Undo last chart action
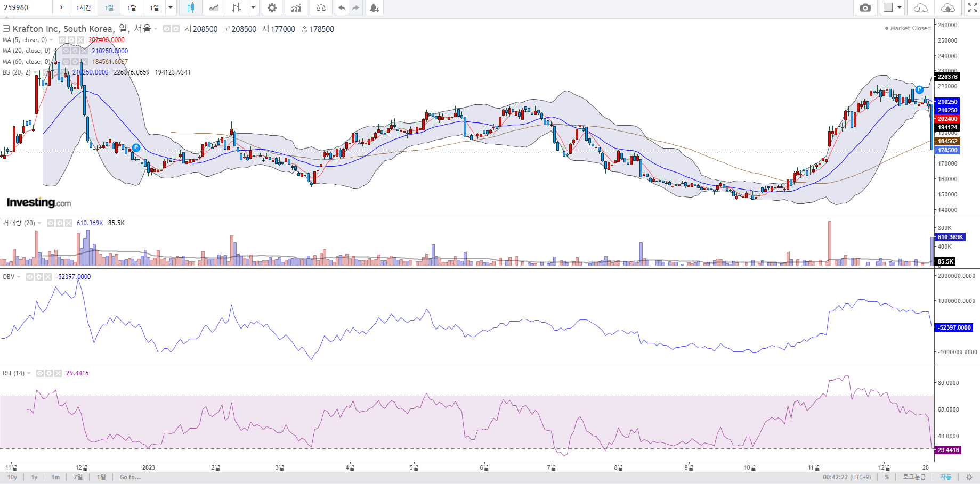This screenshot has width=980, height=484. 342,7
